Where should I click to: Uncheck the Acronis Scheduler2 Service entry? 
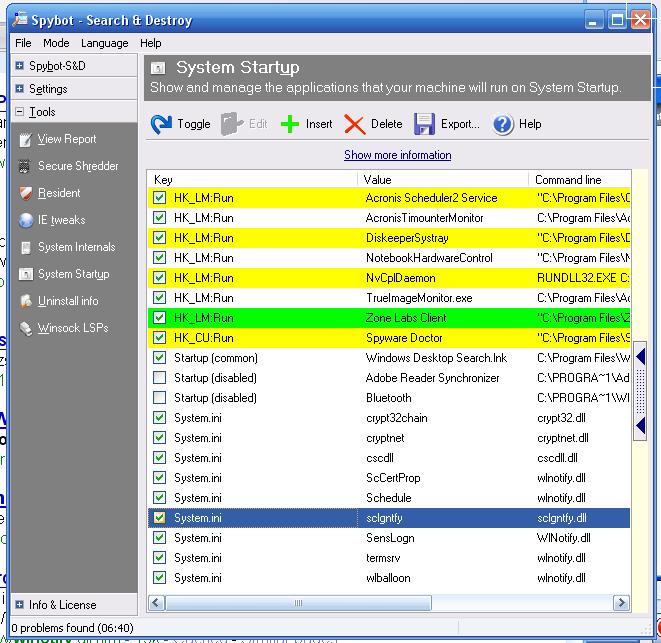click(159, 198)
